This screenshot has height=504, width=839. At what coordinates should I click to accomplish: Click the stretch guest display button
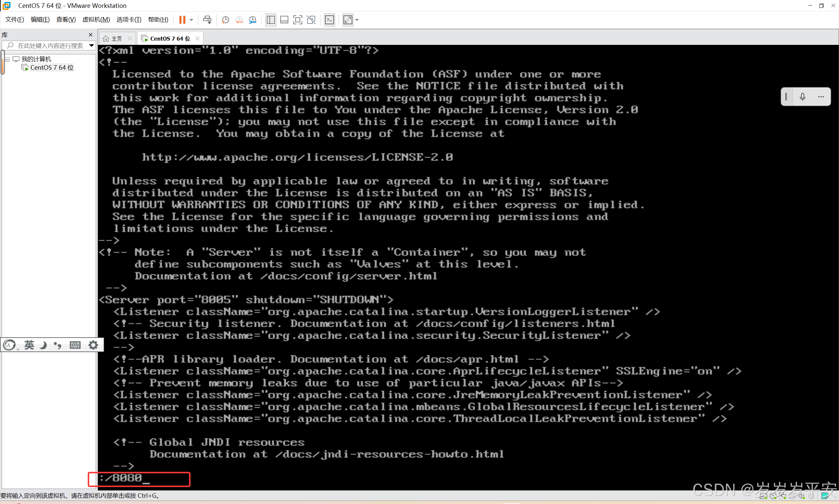[348, 20]
